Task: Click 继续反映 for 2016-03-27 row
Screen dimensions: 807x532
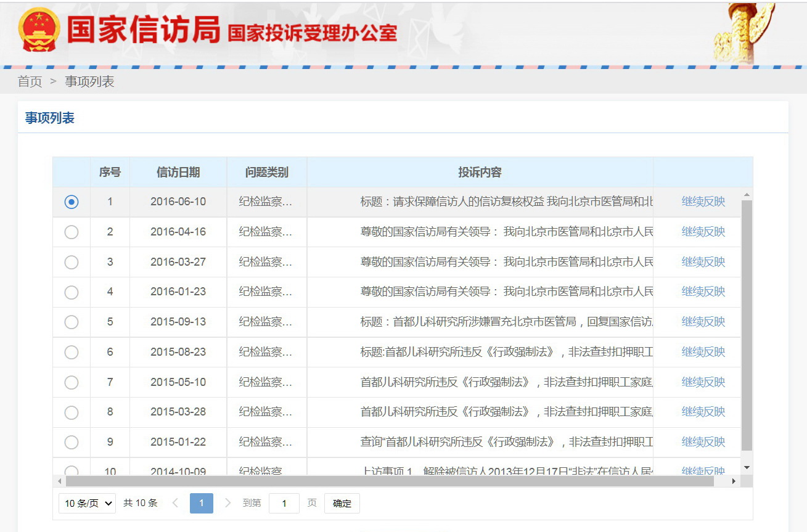Action: pos(703,262)
